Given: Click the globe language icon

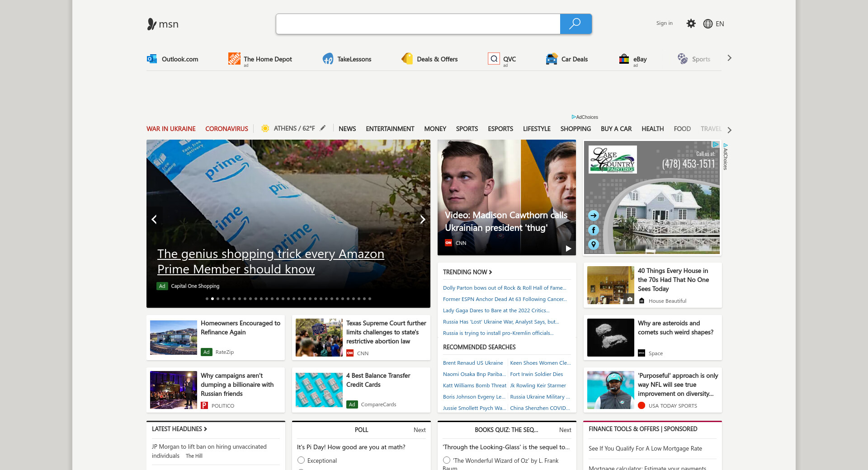Looking at the screenshot, I should tap(708, 24).
